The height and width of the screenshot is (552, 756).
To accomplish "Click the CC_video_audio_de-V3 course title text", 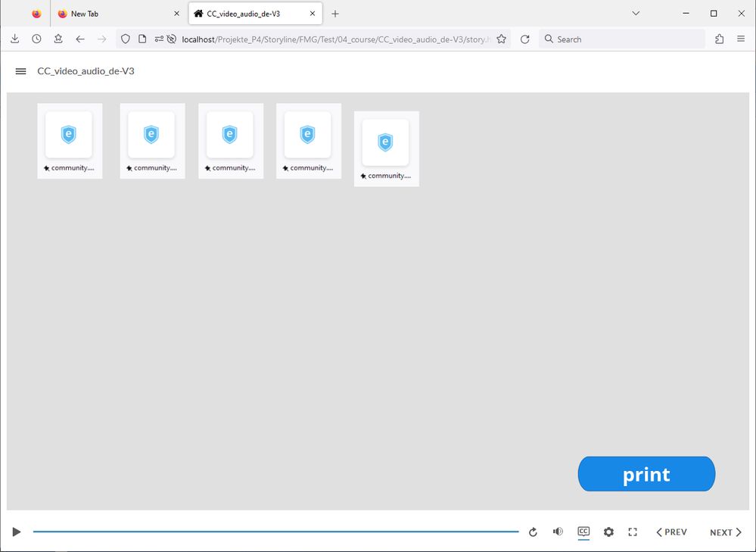I will (x=86, y=71).
